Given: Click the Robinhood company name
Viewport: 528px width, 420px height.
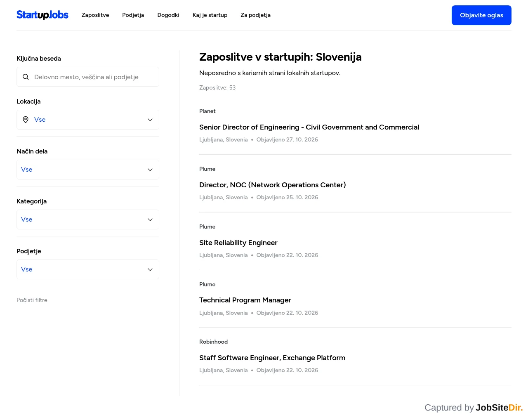Looking at the screenshot, I should [213, 342].
